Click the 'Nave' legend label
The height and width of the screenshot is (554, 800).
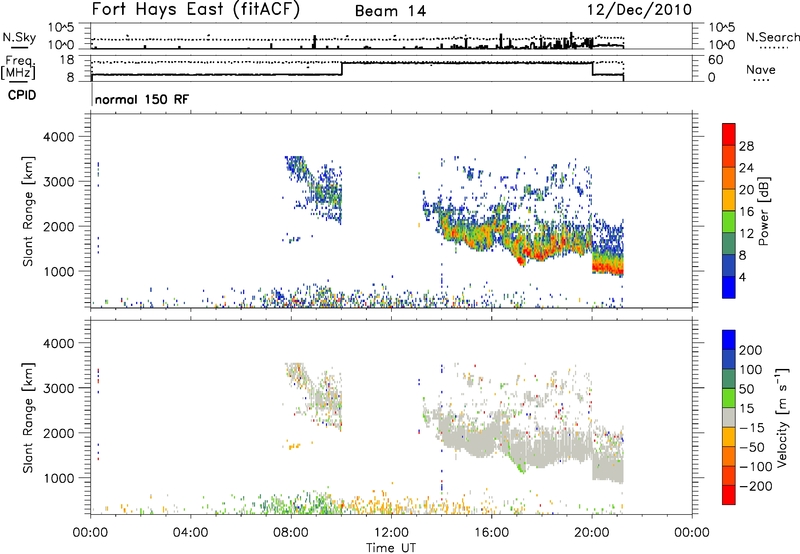coord(761,69)
